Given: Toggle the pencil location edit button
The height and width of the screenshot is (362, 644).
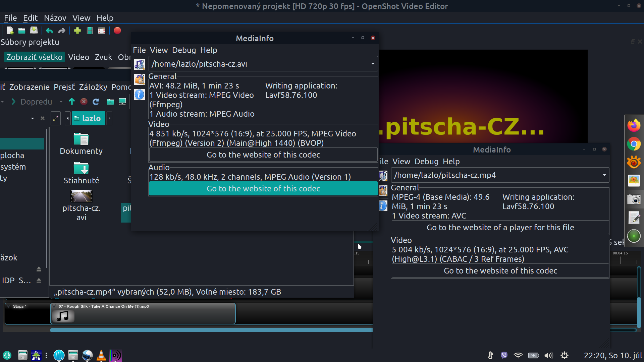Looking at the screenshot, I should pyautogui.click(x=56, y=118).
